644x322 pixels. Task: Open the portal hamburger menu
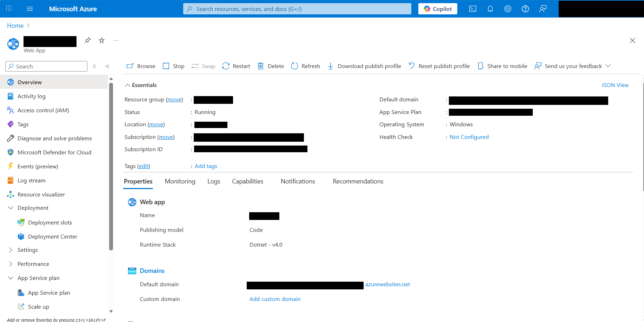tap(30, 9)
